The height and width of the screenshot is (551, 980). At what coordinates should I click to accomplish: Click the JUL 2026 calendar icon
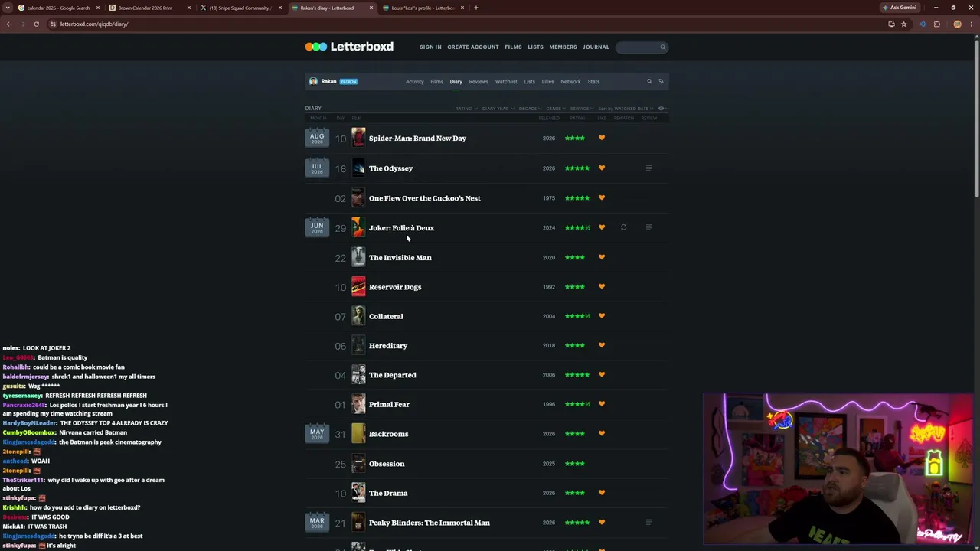click(x=317, y=168)
